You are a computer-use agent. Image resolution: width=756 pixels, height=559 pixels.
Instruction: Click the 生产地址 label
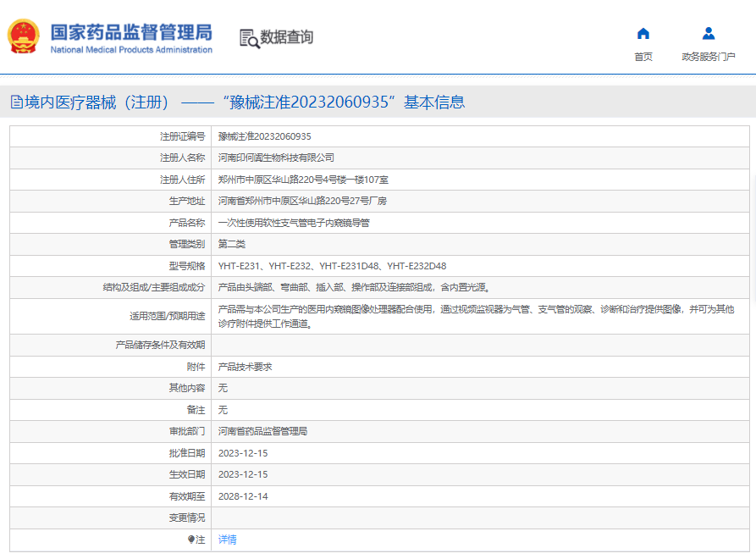click(186, 201)
